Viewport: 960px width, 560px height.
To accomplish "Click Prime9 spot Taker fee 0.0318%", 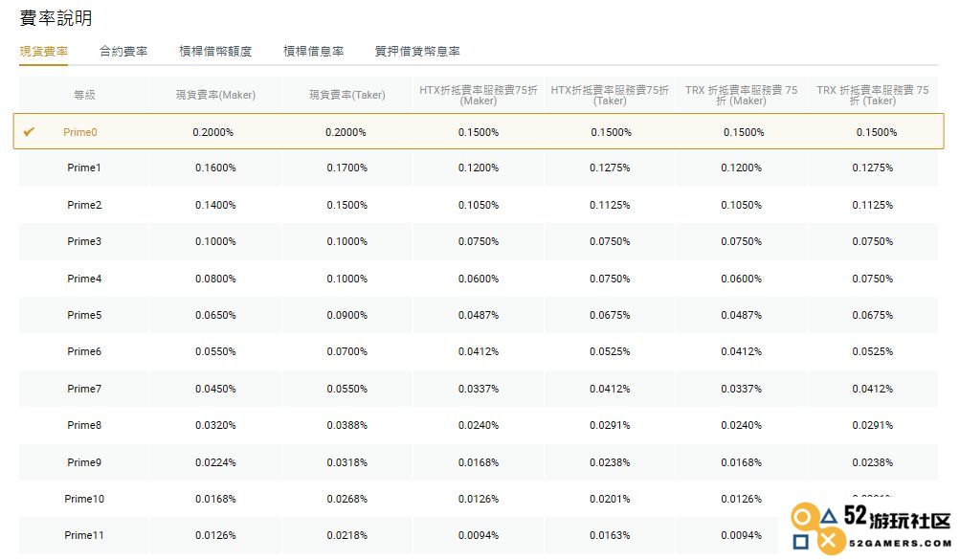I will pos(347,462).
